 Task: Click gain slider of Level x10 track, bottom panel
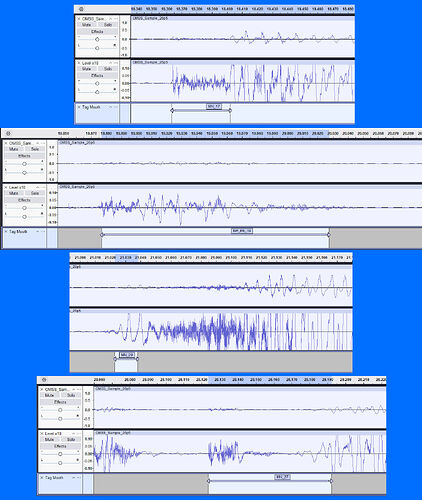click(60, 454)
